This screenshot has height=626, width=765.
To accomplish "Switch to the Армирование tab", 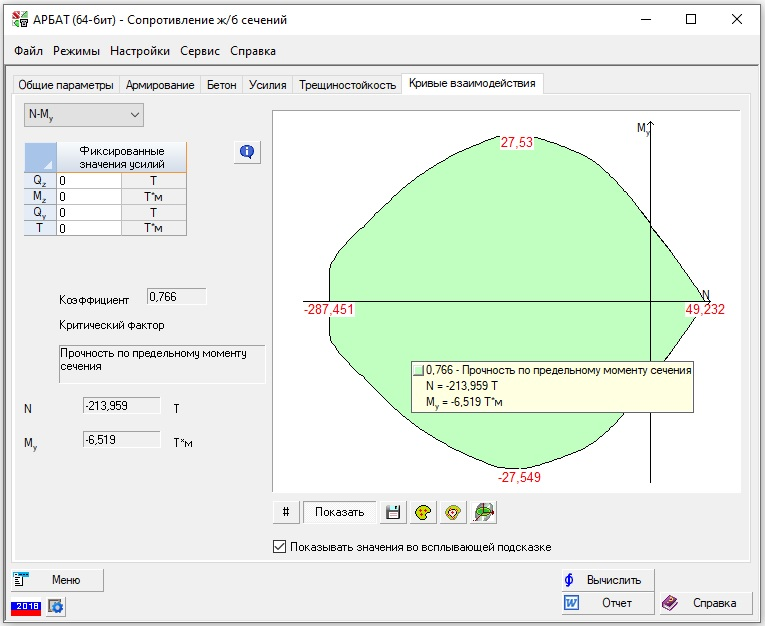I will coord(161,85).
